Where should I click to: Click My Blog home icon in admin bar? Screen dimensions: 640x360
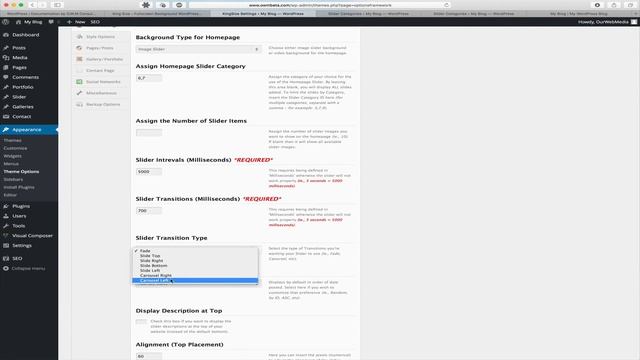coord(18,22)
